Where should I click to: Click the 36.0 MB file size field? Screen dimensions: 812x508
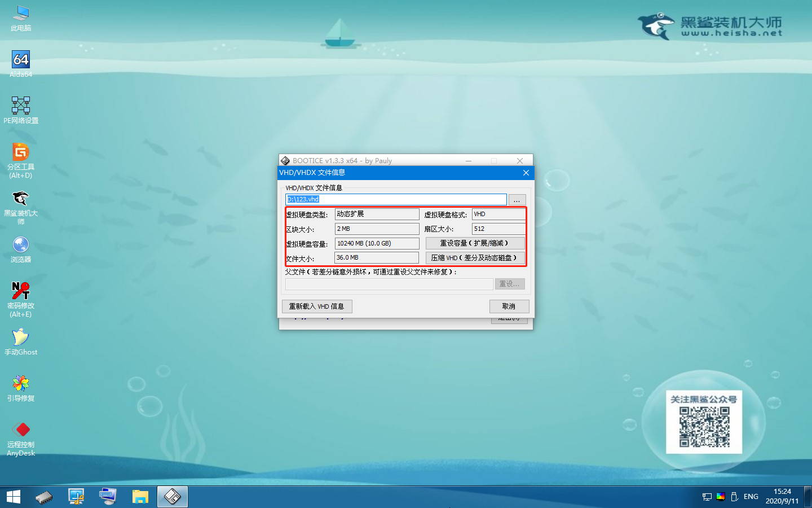pyautogui.click(x=377, y=257)
